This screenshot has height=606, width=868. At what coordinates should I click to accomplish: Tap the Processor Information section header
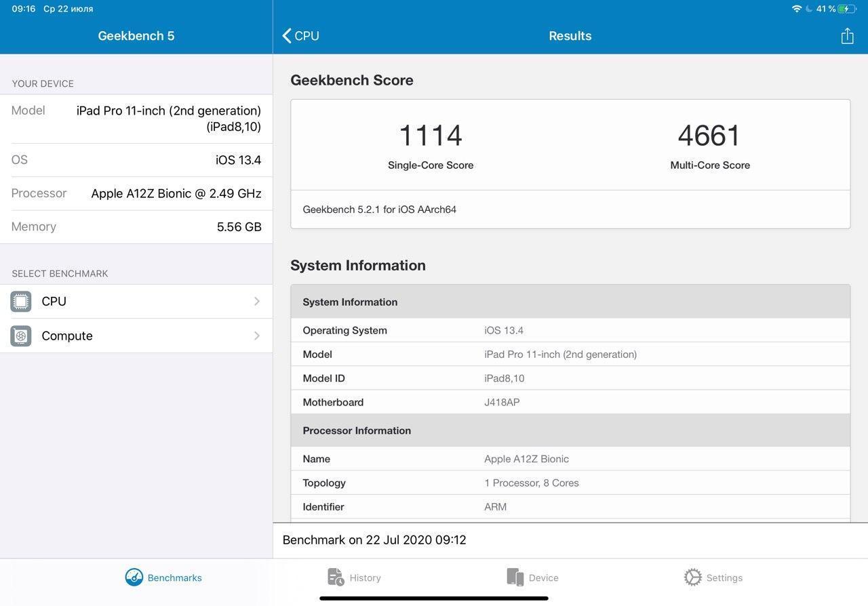570,430
